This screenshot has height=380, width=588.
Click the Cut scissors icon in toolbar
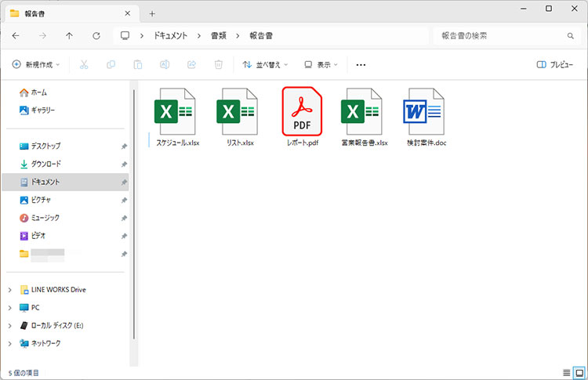tap(84, 64)
